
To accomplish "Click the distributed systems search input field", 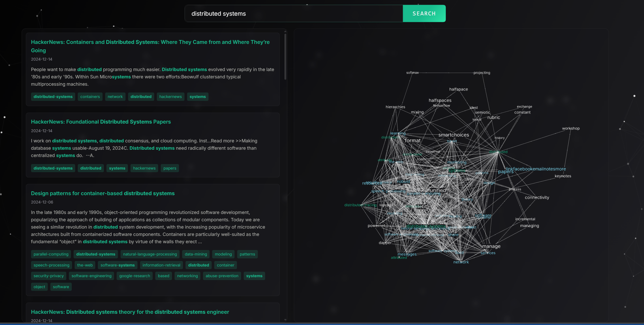I will [294, 14].
